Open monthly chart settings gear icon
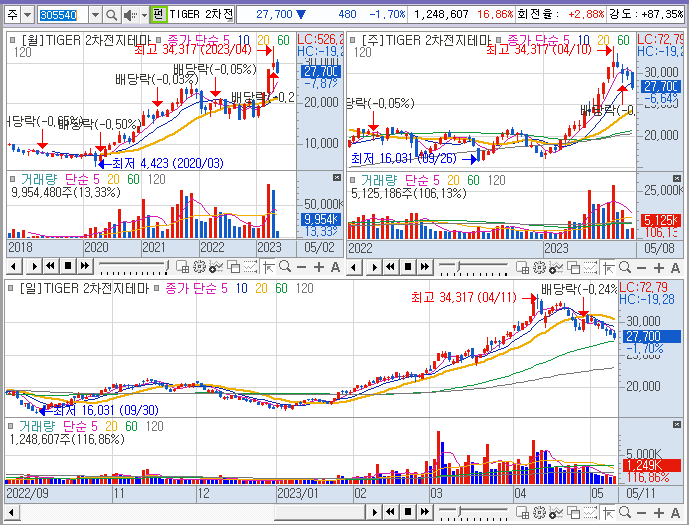Image resolution: width=689 pixels, height=525 pixels. (x=199, y=267)
